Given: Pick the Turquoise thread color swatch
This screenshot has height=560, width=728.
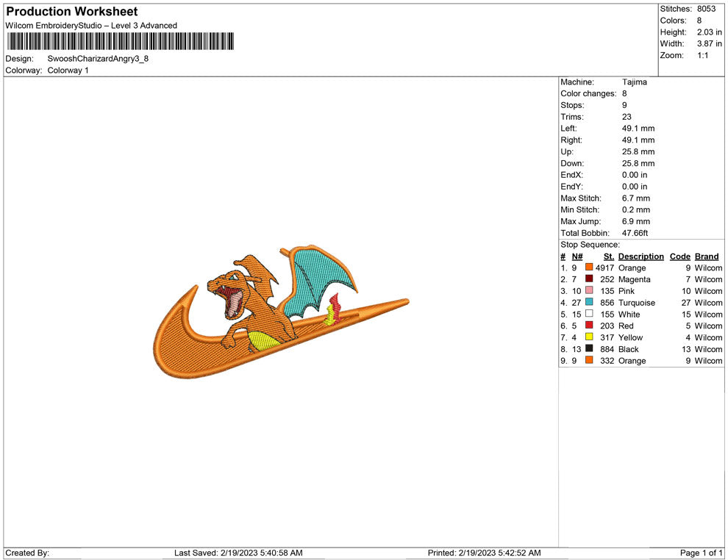Looking at the screenshot, I should click(x=589, y=303).
